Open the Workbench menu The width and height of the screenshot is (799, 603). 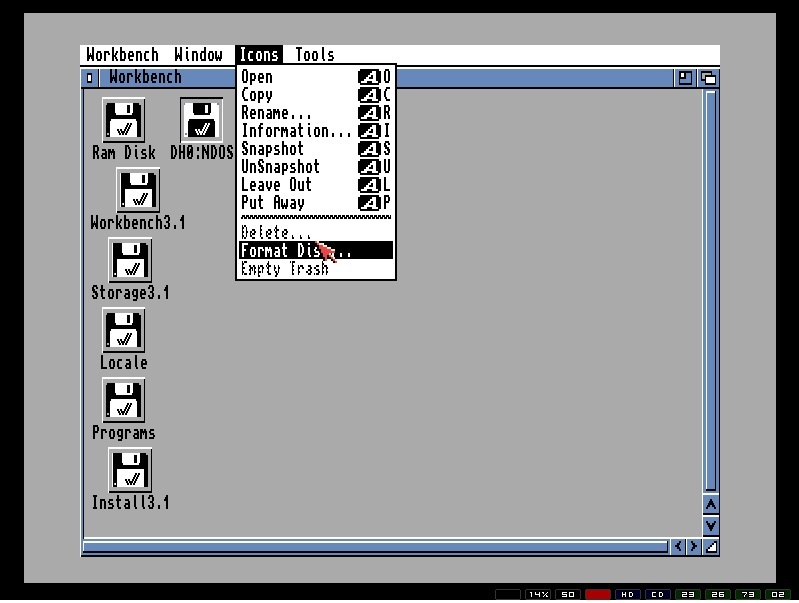(x=122, y=55)
